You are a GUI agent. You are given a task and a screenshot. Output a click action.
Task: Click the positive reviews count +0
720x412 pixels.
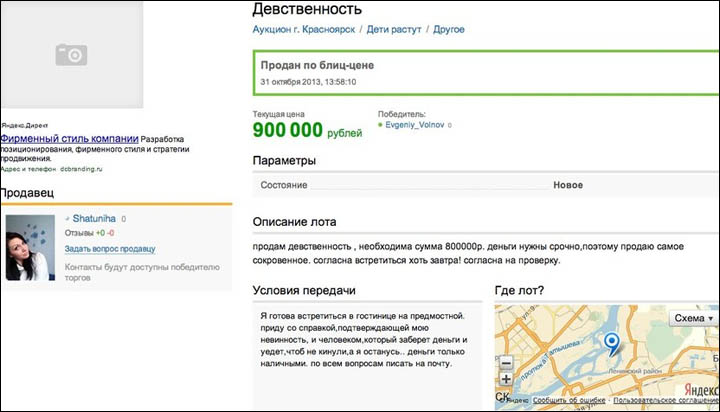pyautogui.click(x=101, y=233)
